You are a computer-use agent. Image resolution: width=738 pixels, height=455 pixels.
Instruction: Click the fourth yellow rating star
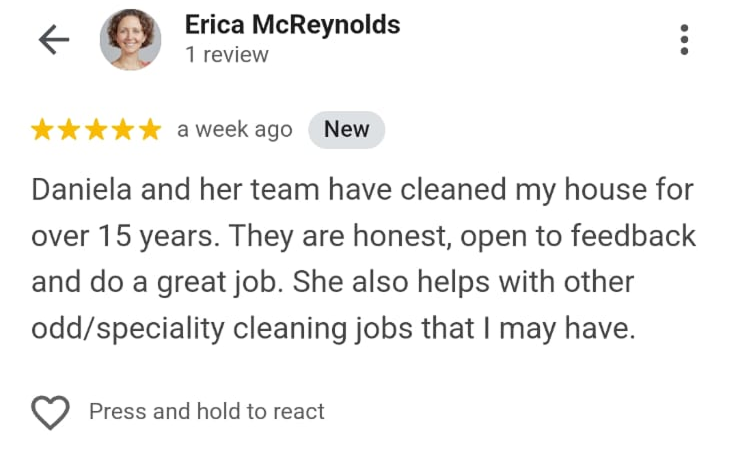(x=123, y=129)
